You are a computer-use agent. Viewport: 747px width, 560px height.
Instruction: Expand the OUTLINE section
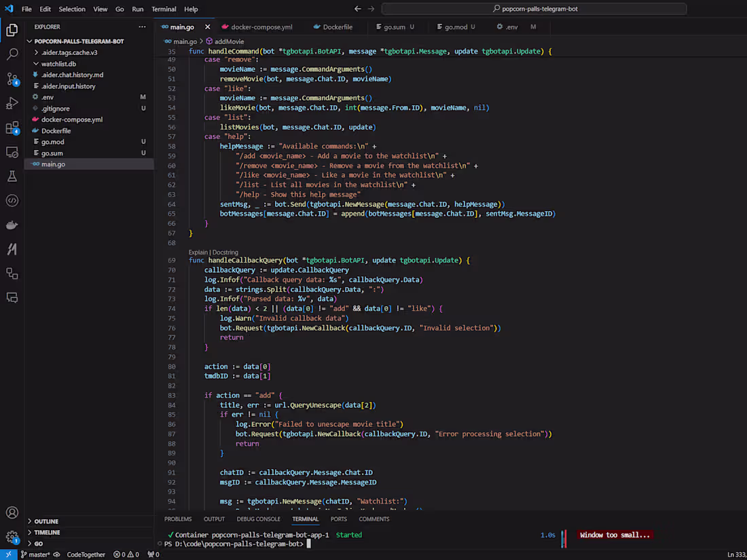pos(46,521)
